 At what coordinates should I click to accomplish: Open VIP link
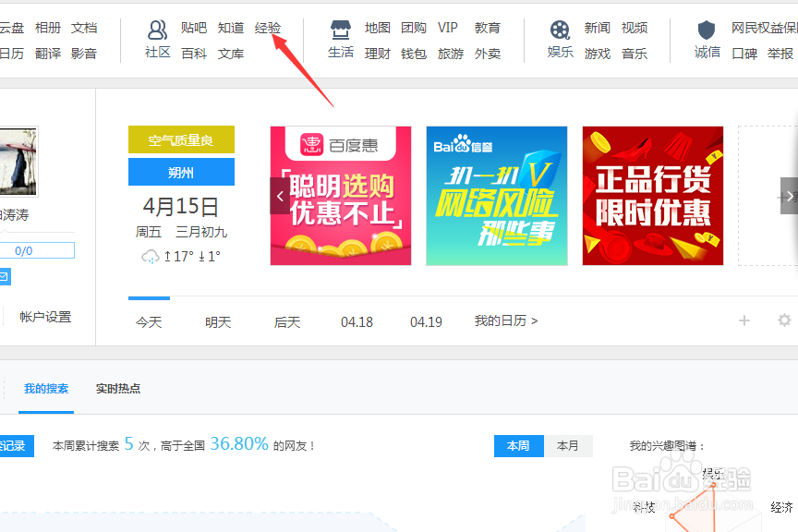[x=448, y=28]
